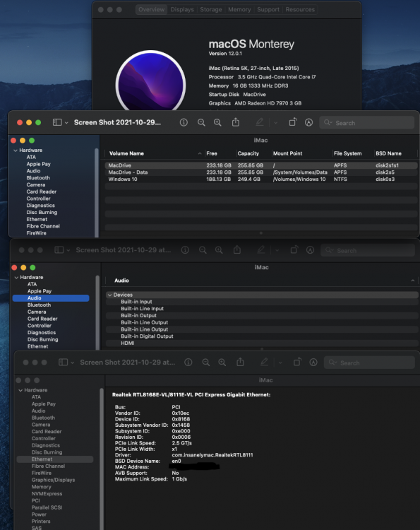Click the info inspector icon in front Preview window
The height and width of the screenshot is (530, 420).
(184, 122)
